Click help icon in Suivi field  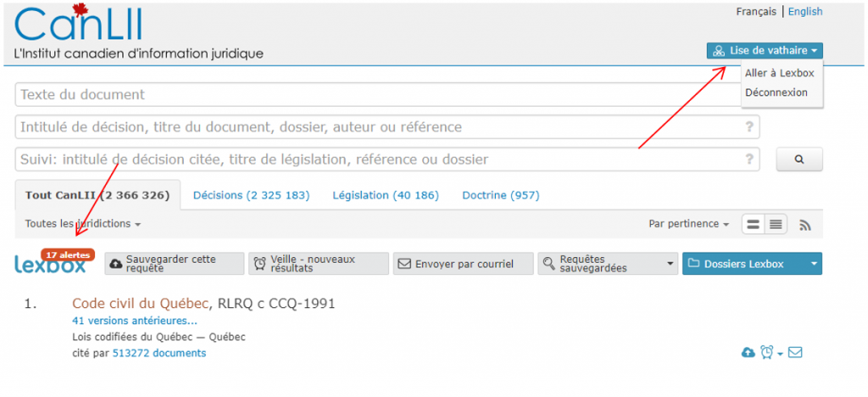(x=748, y=159)
